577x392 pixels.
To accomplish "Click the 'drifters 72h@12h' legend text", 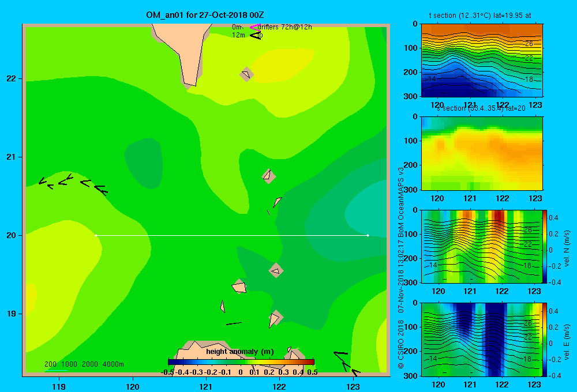I will [284, 27].
